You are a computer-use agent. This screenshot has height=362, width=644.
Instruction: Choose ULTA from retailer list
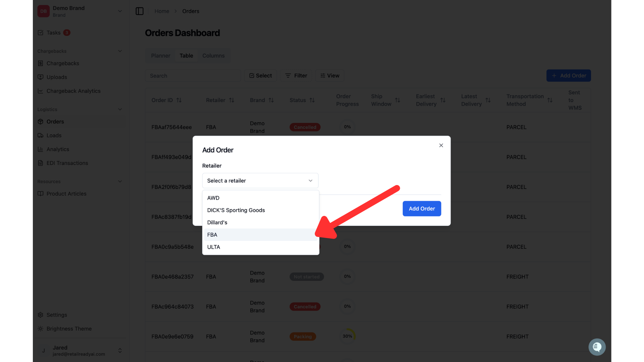pyautogui.click(x=260, y=247)
